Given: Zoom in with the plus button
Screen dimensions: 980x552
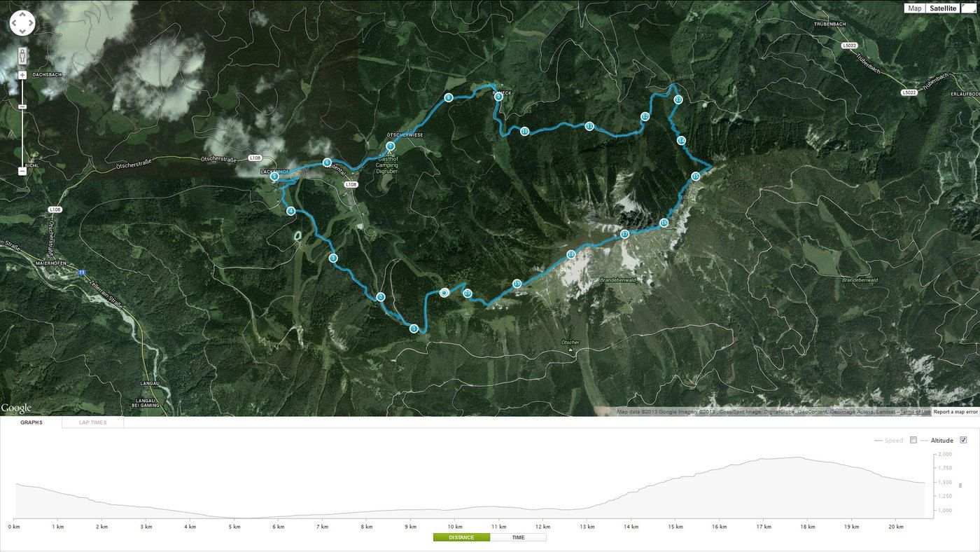Looking at the screenshot, I should pos(22,74).
